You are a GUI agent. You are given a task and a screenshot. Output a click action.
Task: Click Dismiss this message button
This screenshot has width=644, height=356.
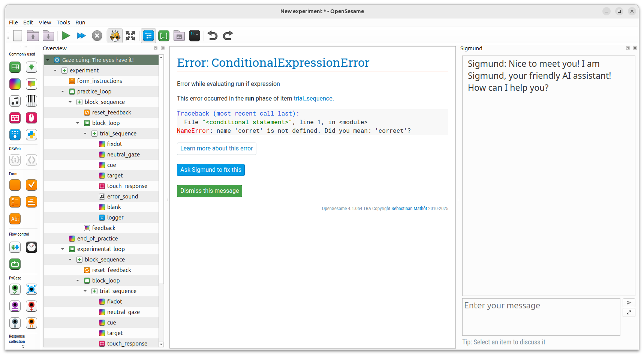coord(210,191)
